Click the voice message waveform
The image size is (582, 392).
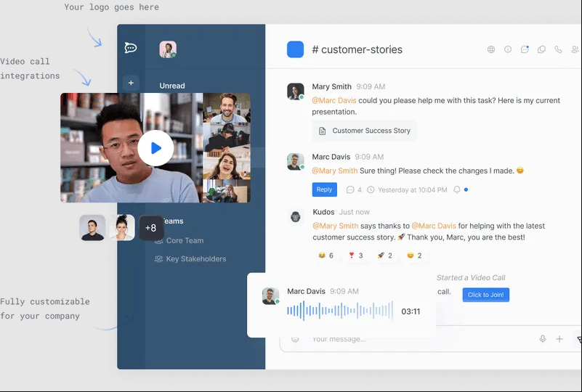coord(339,311)
